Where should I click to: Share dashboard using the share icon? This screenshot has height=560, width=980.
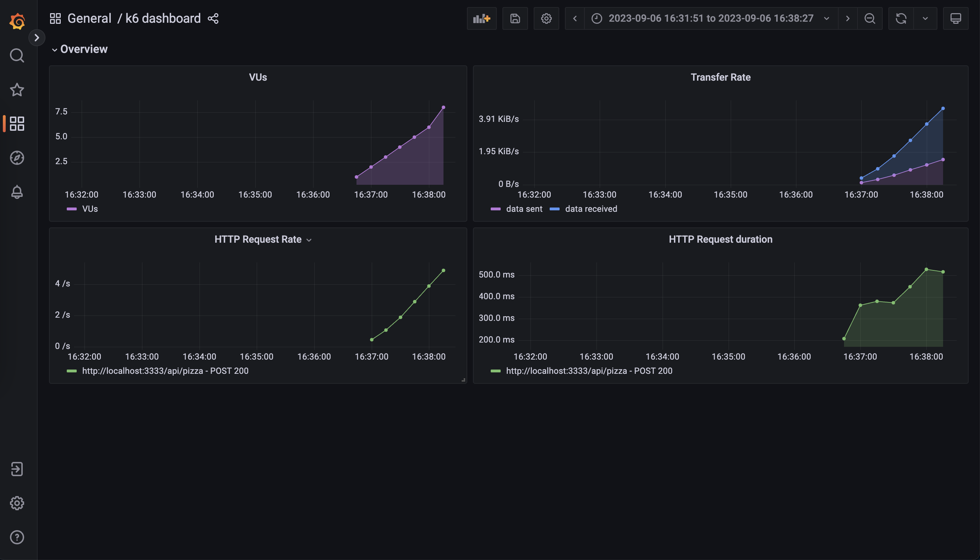pyautogui.click(x=213, y=18)
